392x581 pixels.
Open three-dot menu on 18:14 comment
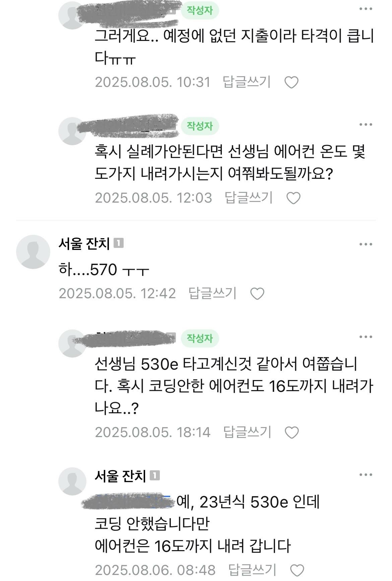[366, 337]
